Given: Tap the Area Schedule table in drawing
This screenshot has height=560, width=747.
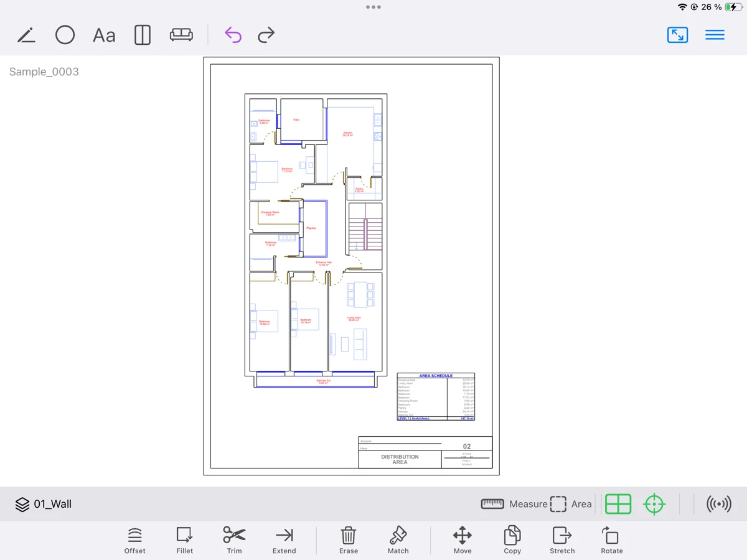Looking at the screenshot, I should tap(436, 397).
